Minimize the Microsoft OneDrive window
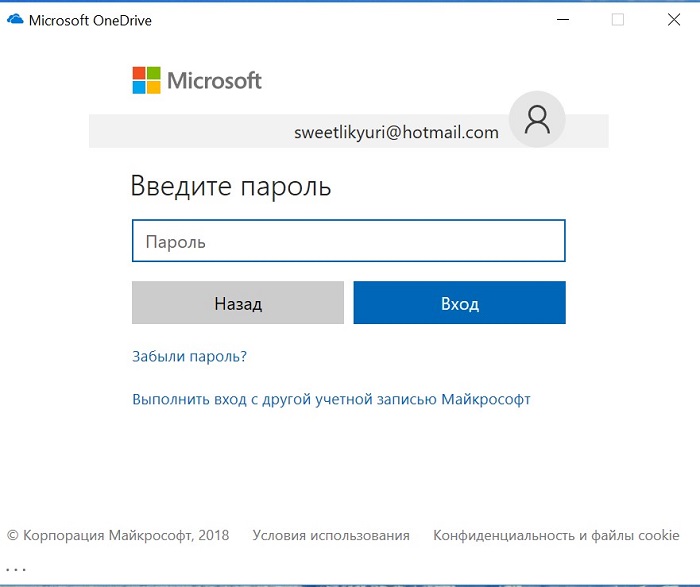The height and width of the screenshot is (587, 700). (x=563, y=20)
